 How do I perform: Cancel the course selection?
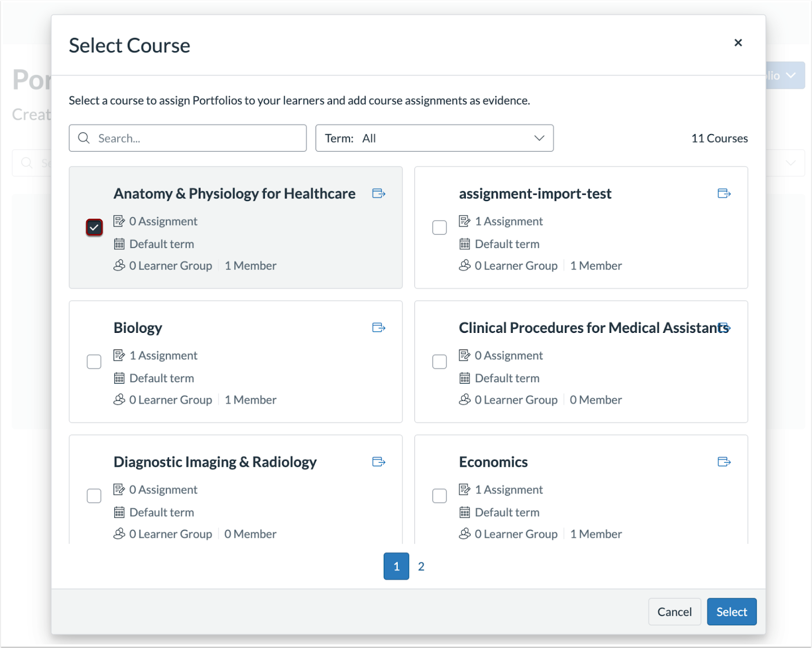point(674,611)
